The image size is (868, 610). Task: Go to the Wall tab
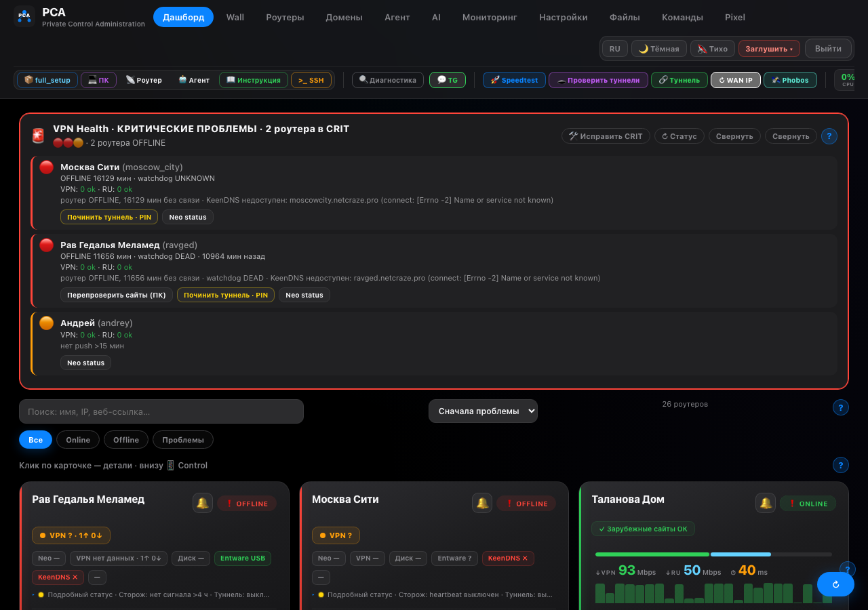235,17
